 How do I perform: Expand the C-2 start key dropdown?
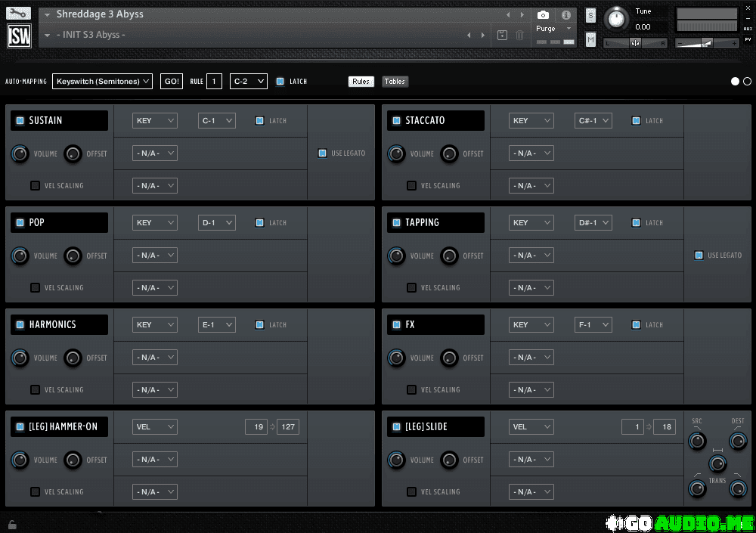tap(249, 82)
